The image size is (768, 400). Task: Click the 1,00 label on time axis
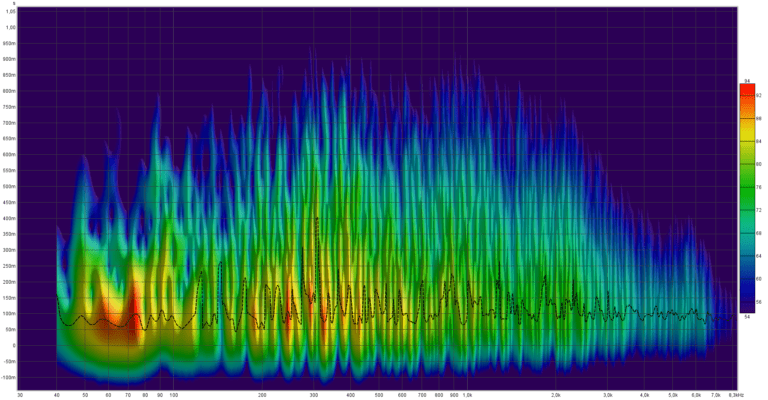coord(10,27)
